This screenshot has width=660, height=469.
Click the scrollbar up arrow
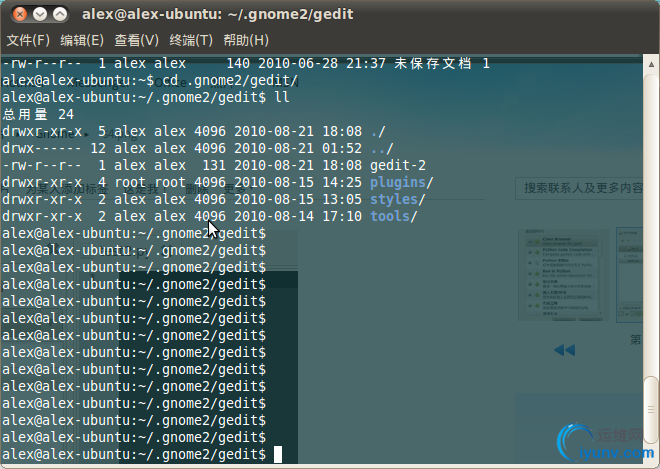point(651,64)
